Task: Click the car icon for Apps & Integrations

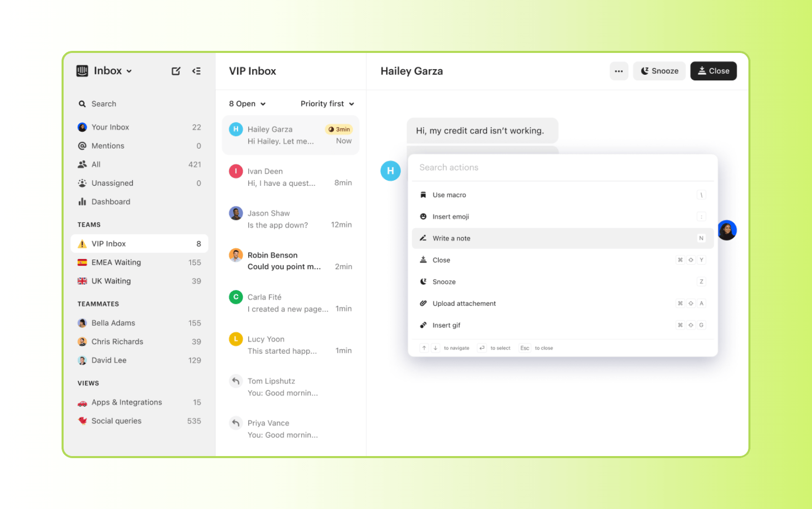Action: point(82,403)
